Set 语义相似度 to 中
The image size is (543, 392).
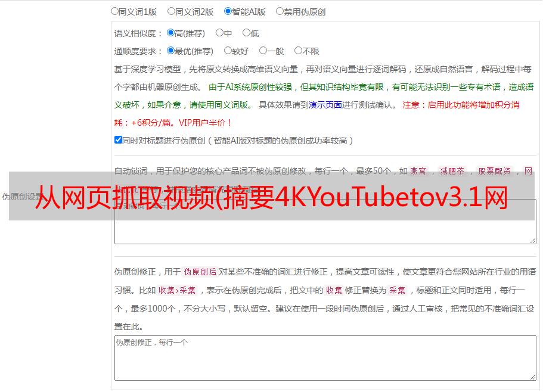pyautogui.click(x=219, y=33)
